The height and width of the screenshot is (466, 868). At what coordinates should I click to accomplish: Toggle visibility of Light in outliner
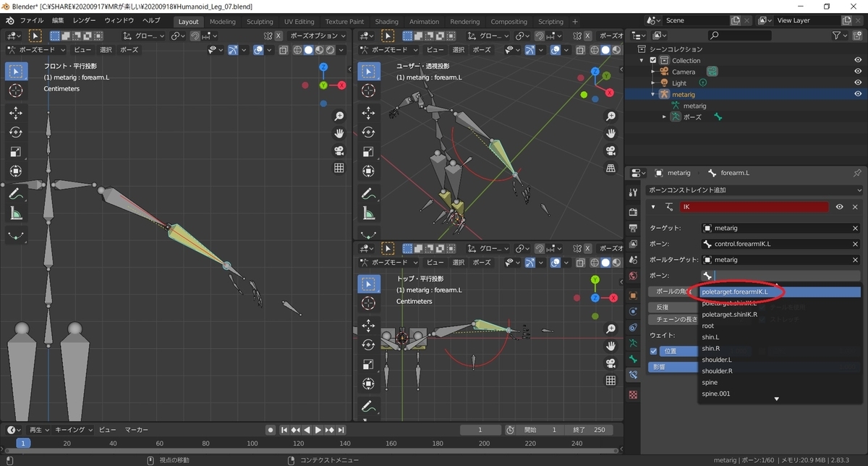[x=858, y=83]
